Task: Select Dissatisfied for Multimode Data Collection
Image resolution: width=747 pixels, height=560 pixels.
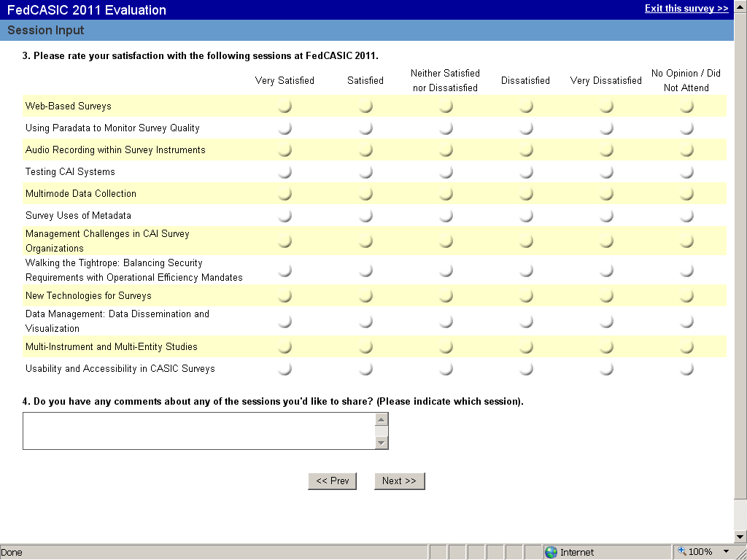Action: coord(525,194)
